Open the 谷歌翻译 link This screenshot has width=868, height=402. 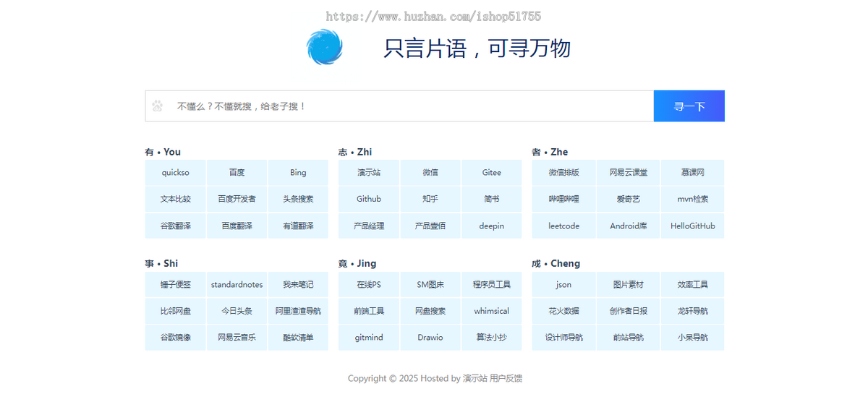(176, 226)
